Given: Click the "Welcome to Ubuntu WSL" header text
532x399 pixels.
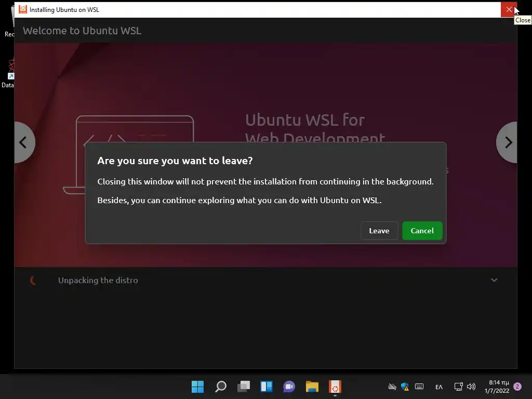Looking at the screenshot, I should [x=82, y=31].
